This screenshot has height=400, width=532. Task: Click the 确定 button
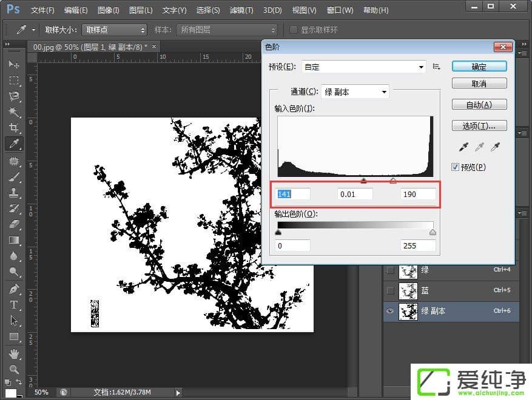click(x=479, y=67)
